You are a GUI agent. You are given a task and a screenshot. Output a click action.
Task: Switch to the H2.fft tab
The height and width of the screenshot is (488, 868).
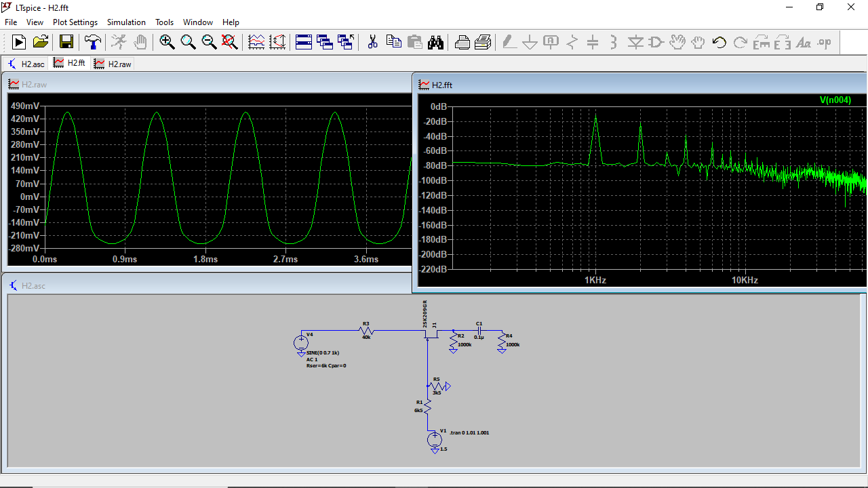click(69, 63)
